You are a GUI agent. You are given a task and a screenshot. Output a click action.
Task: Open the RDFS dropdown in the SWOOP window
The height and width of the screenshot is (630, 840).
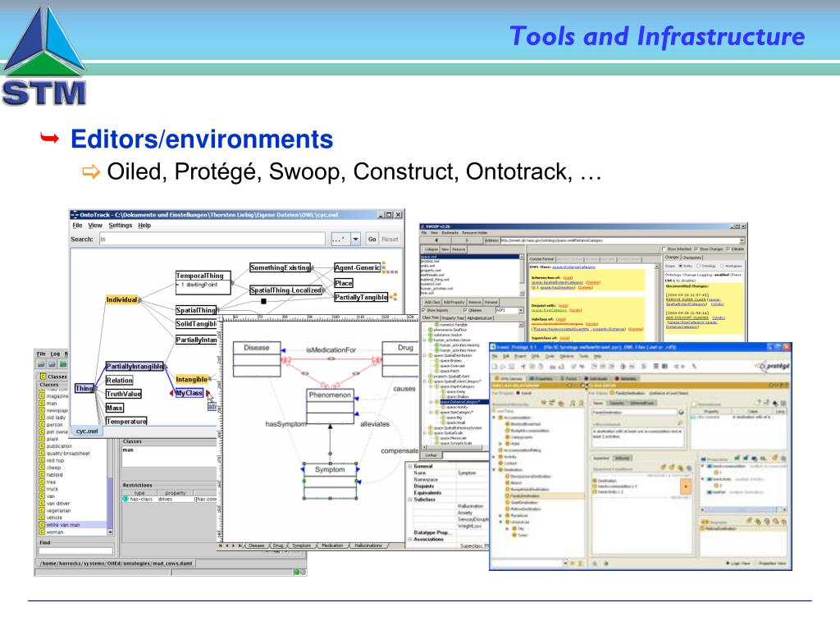click(520, 310)
